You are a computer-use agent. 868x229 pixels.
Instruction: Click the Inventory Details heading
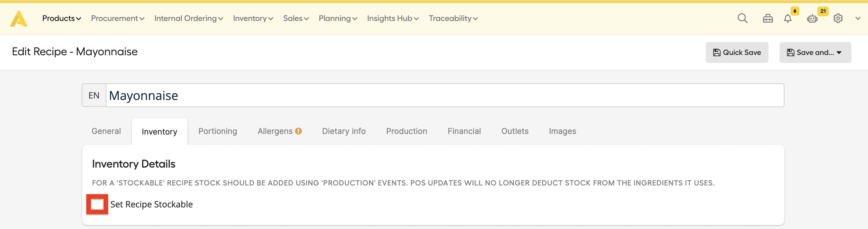[133, 164]
